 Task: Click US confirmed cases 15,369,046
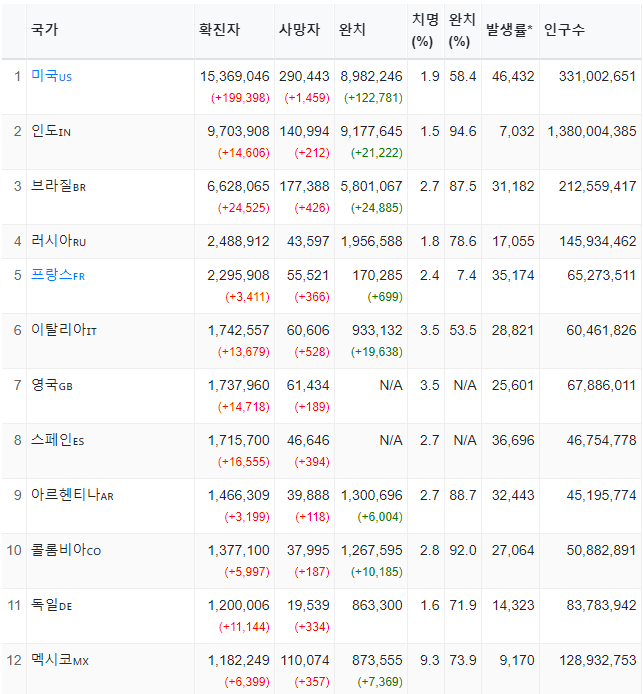point(235,76)
